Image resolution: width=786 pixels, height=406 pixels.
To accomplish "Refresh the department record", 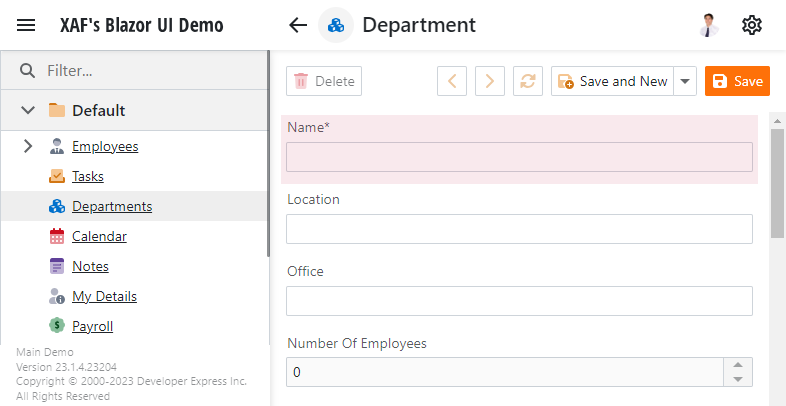I will coord(528,81).
